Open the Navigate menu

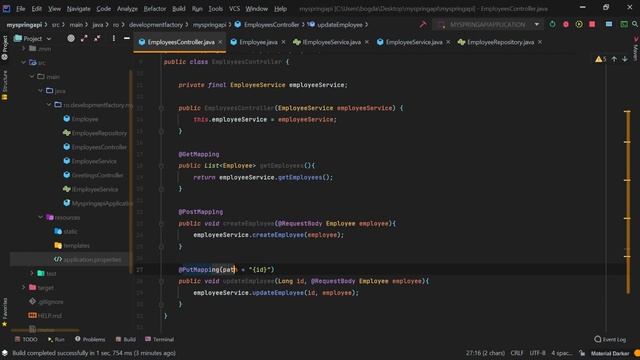point(78,9)
